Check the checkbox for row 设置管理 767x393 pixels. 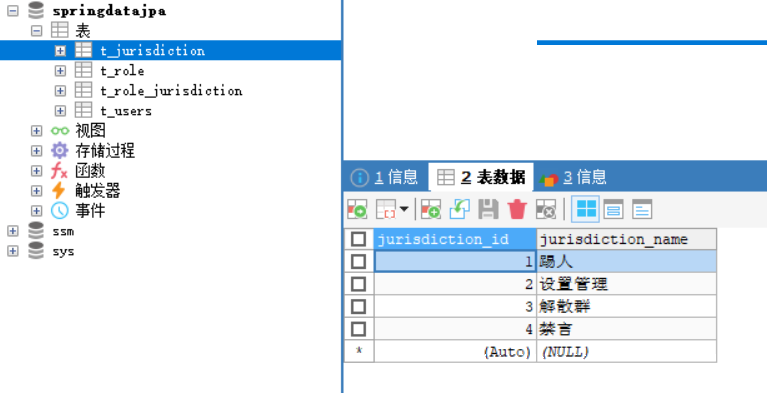(x=359, y=284)
